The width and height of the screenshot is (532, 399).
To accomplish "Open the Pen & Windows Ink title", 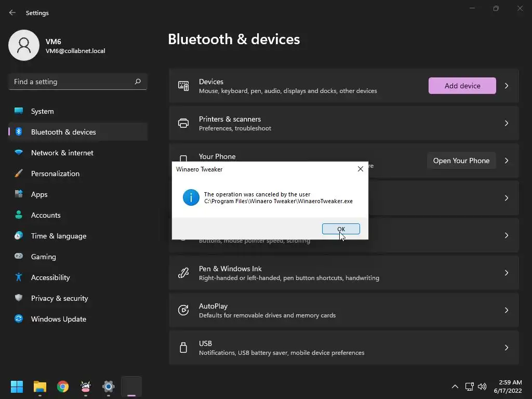I will pos(230,269).
